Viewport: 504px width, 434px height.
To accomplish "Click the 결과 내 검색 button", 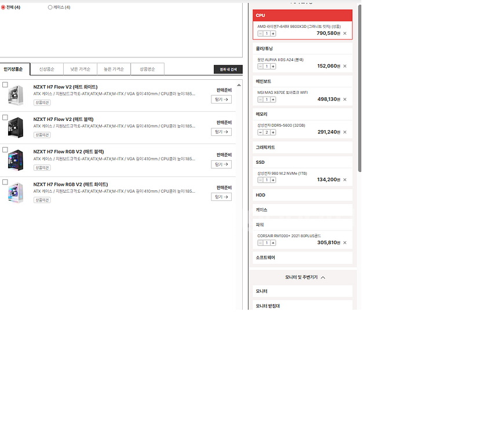I will pos(228,69).
